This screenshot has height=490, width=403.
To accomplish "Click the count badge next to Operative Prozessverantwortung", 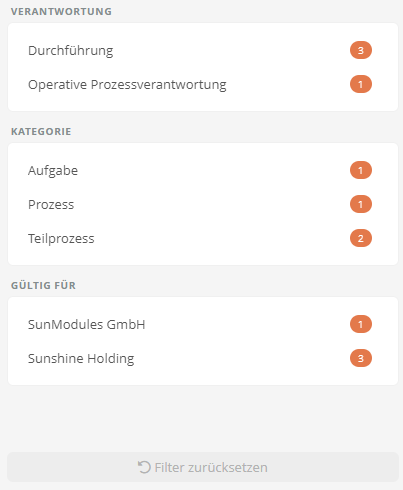I will pos(361,84).
